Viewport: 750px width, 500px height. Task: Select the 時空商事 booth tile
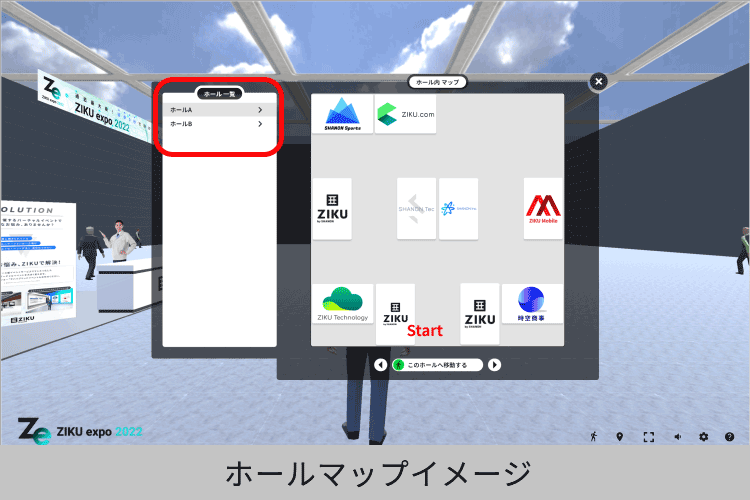[x=531, y=304]
